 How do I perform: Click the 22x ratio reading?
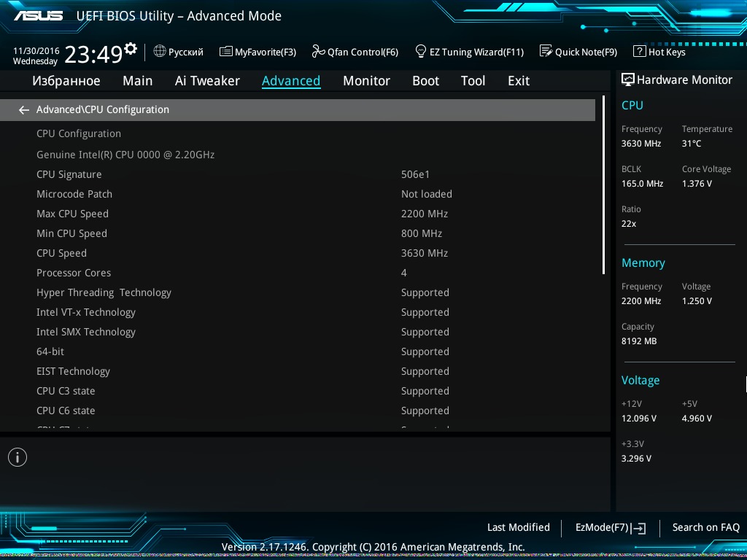(x=628, y=223)
